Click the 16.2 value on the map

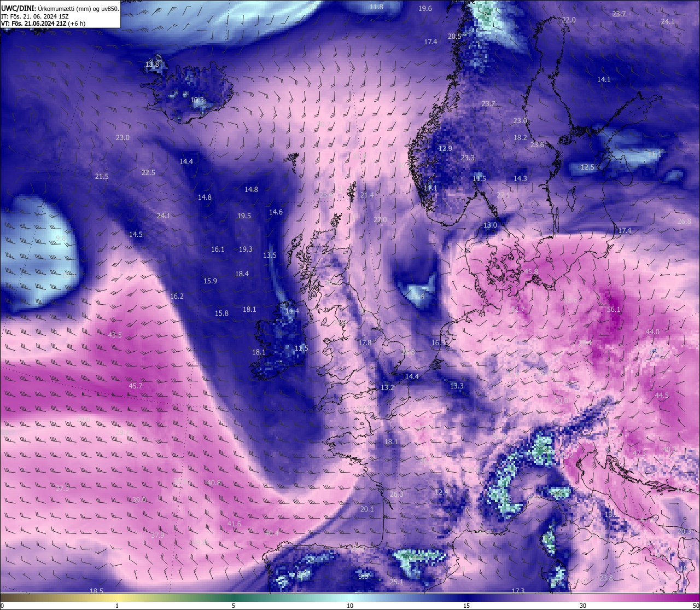coord(177,297)
